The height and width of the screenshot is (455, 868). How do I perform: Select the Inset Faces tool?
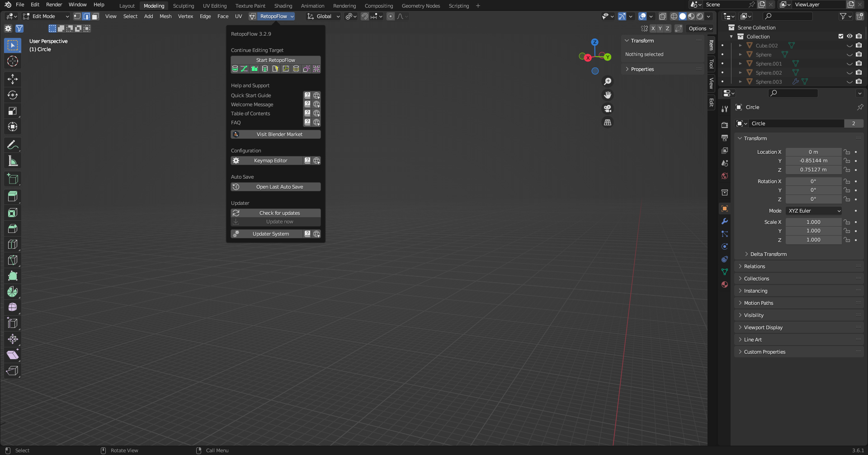click(x=13, y=213)
